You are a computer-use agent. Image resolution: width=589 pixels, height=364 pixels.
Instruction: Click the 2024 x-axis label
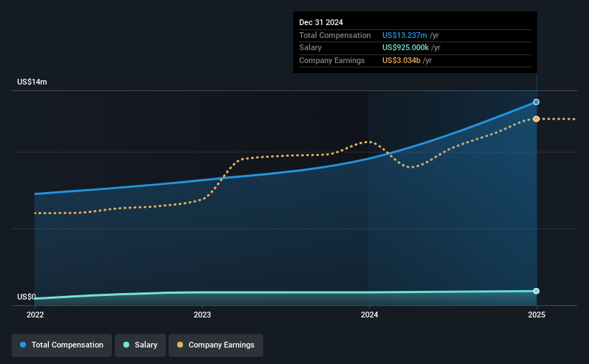click(x=369, y=315)
